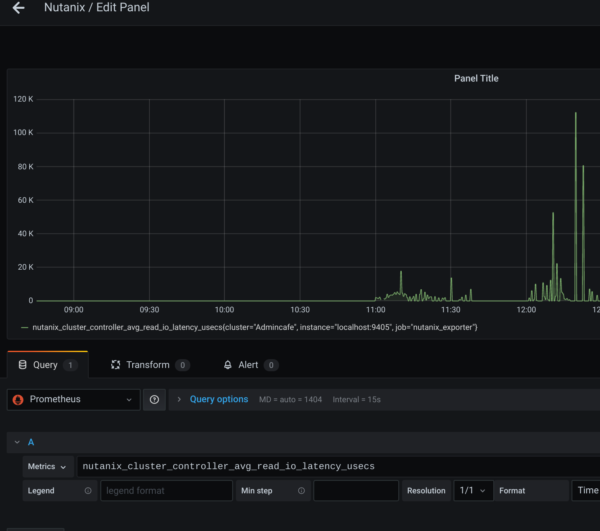Open the Resolution 1/1 dropdown
Viewport: 600px width, 531px height.
point(473,490)
